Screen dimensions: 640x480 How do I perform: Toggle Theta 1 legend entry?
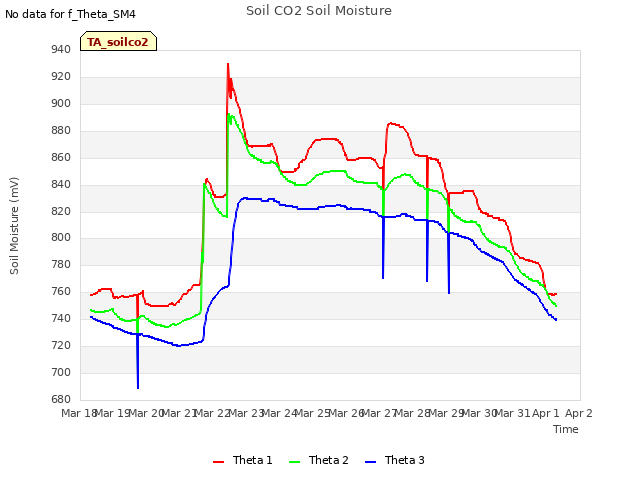pos(242,460)
